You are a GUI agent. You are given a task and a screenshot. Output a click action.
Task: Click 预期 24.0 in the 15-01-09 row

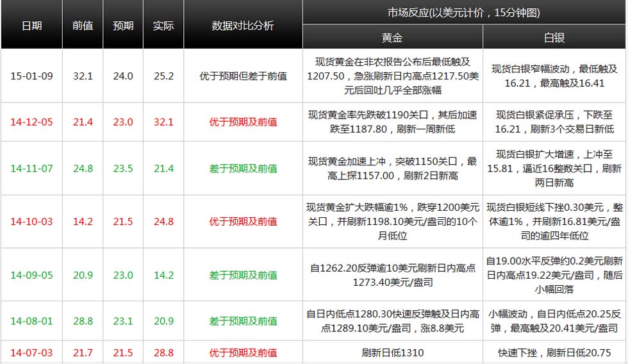click(x=123, y=76)
